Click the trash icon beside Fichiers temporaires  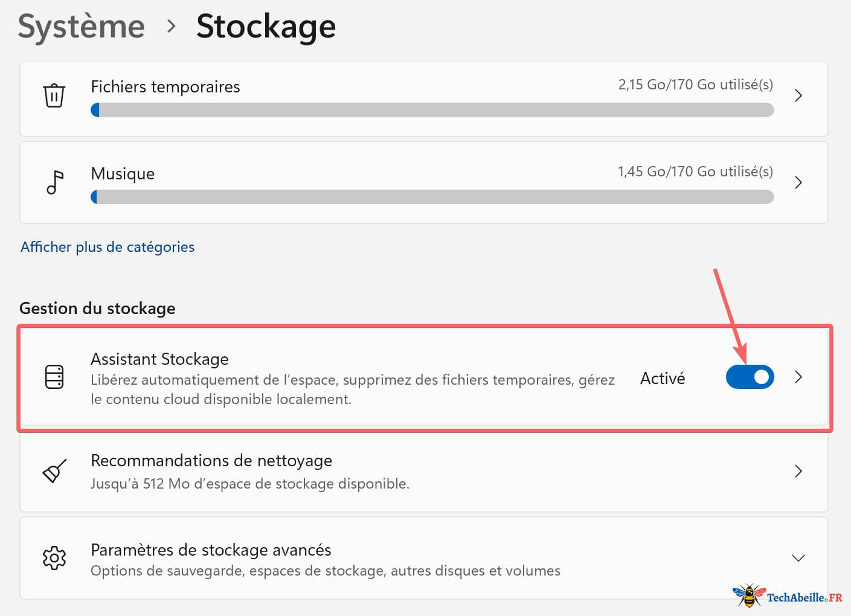[54, 95]
